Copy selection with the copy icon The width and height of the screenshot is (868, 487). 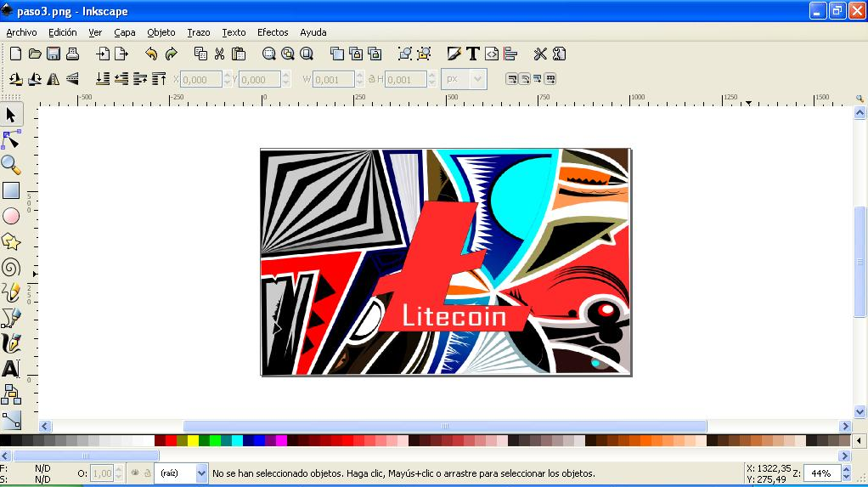200,54
